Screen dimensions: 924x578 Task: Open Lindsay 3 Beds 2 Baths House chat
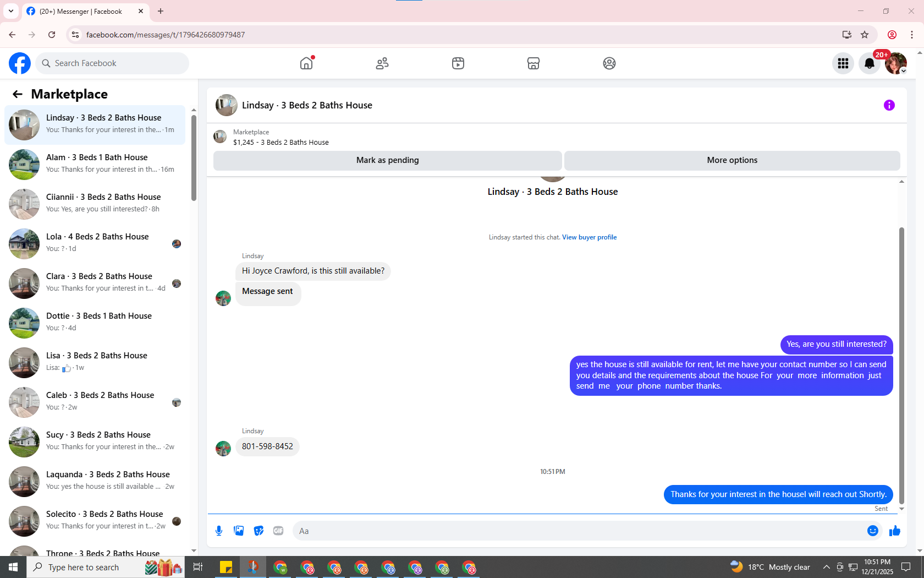(95, 125)
